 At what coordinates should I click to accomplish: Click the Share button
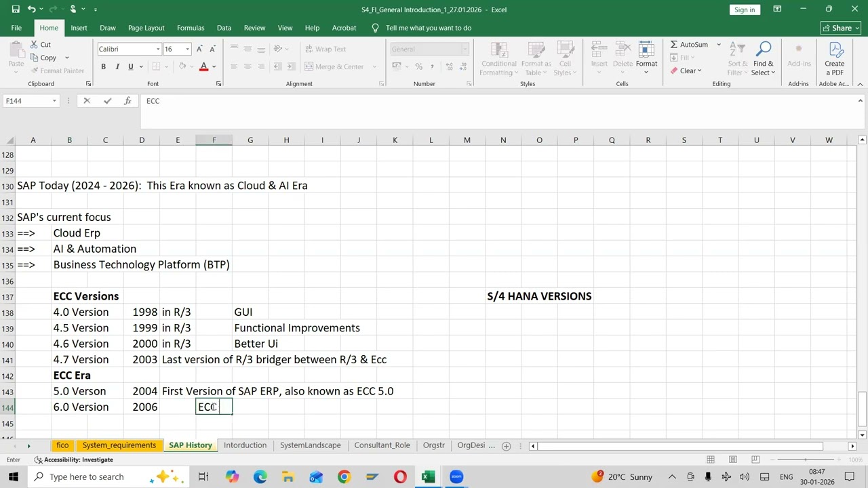pos(841,28)
